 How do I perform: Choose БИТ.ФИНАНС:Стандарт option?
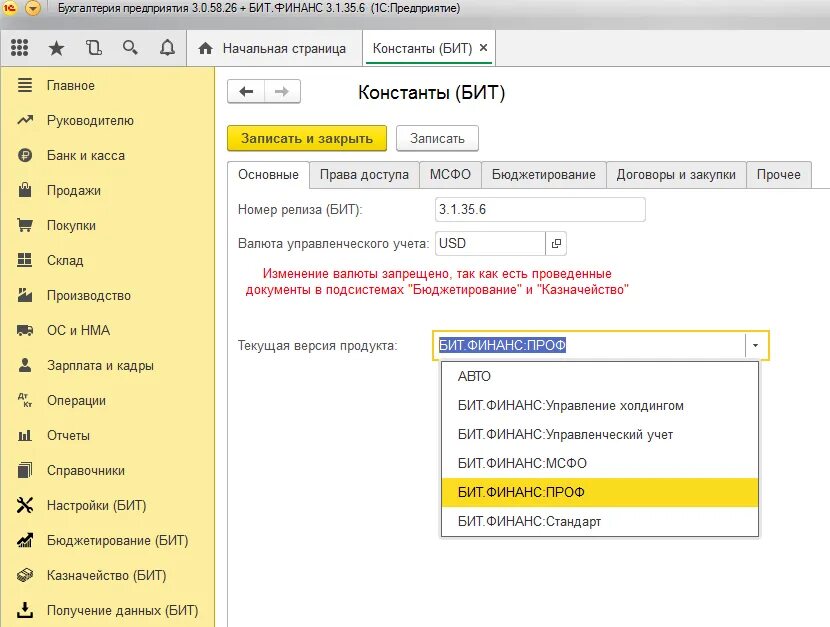tap(600, 522)
